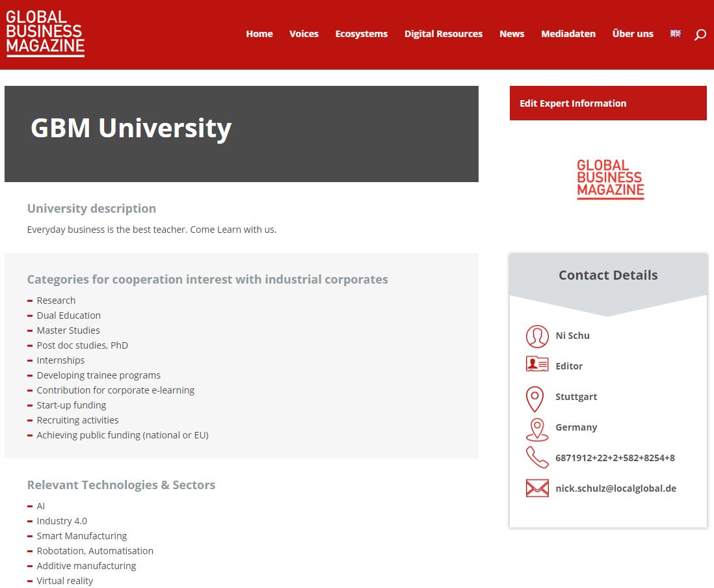Select the Master Studies list item
The image size is (714, 588).
68,330
